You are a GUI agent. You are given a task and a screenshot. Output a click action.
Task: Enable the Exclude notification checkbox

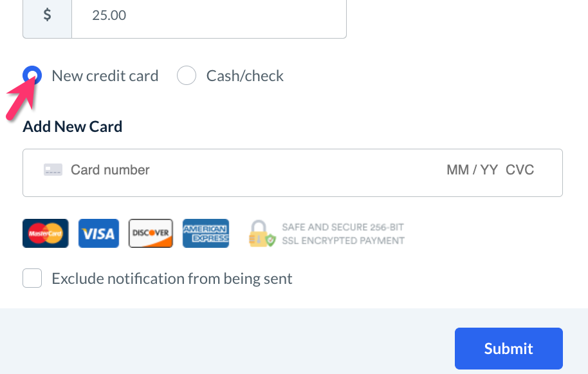tap(32, 279)
